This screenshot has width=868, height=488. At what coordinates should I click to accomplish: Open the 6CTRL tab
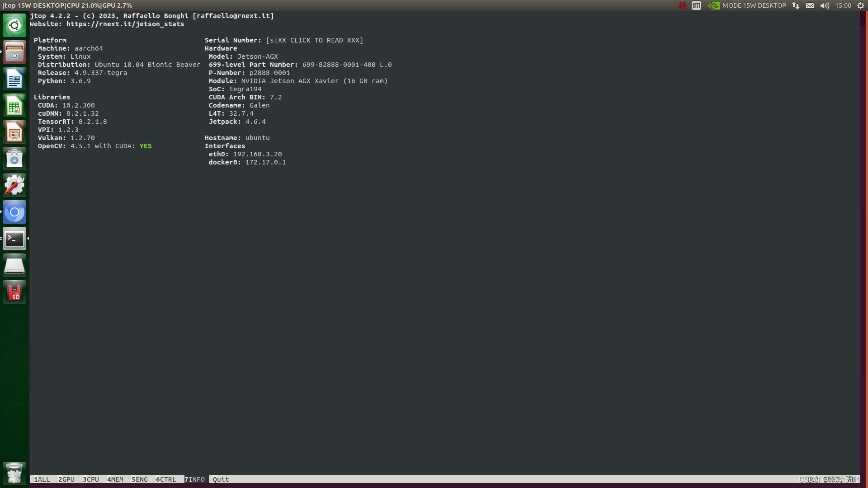pyautogui.click(x=166, y=479)
